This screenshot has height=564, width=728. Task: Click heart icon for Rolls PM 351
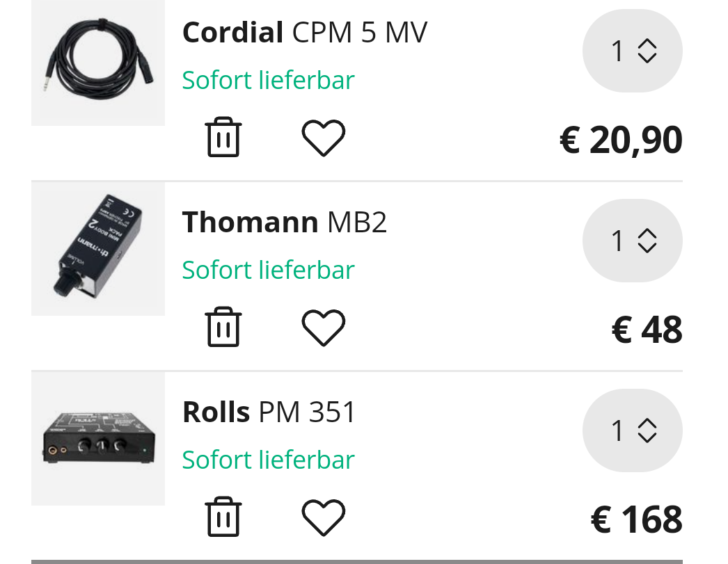(x=324, y=517)
